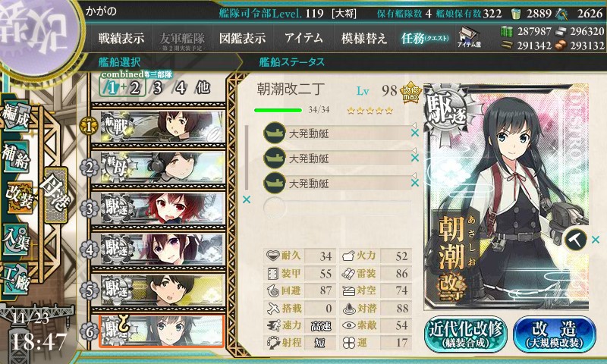
Task: Open the アイテム屋 item shop icon
Action: tap(469, 37)
